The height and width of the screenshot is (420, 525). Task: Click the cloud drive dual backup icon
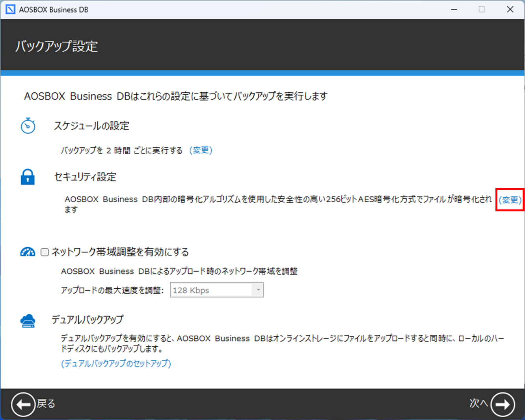[x=28, y=321]
